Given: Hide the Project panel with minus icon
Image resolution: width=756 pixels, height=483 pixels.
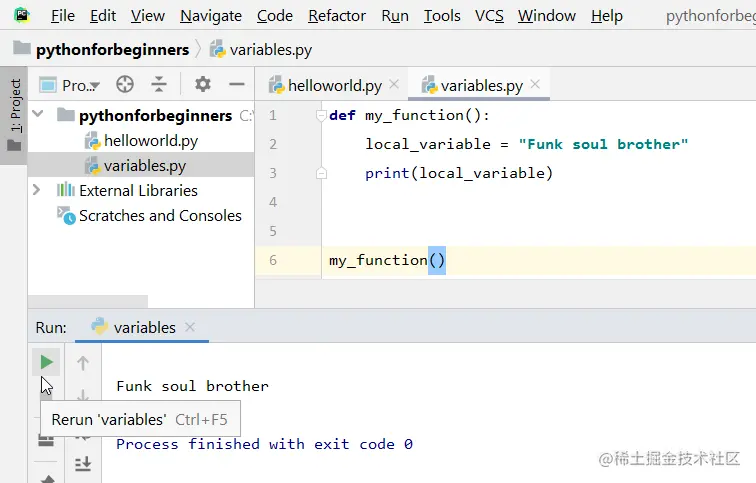Looking at the screenshot, I should (x=237, y=84).
